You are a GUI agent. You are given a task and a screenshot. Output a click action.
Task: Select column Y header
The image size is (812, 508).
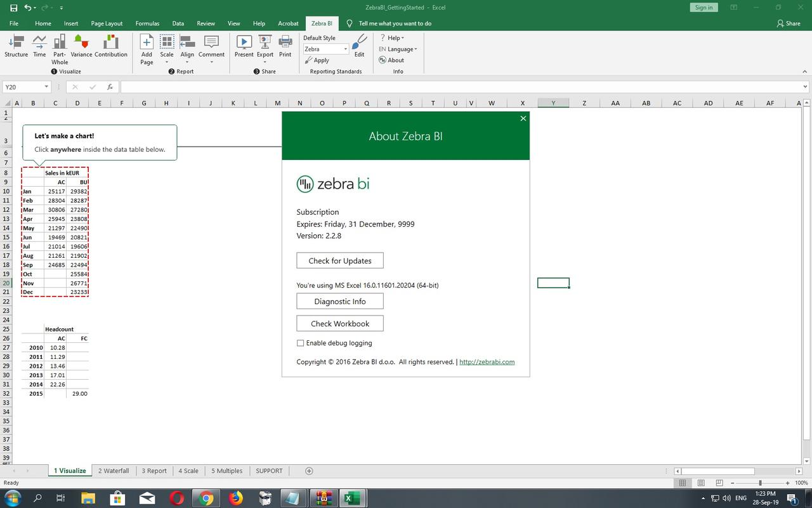click(553, 103)
